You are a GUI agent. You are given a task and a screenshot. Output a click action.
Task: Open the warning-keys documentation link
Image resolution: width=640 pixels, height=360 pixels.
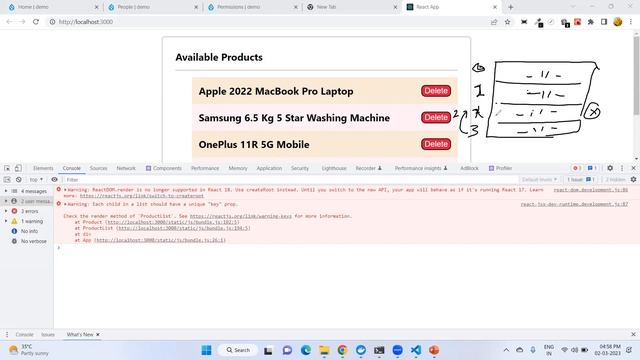(x=240, y=216)
